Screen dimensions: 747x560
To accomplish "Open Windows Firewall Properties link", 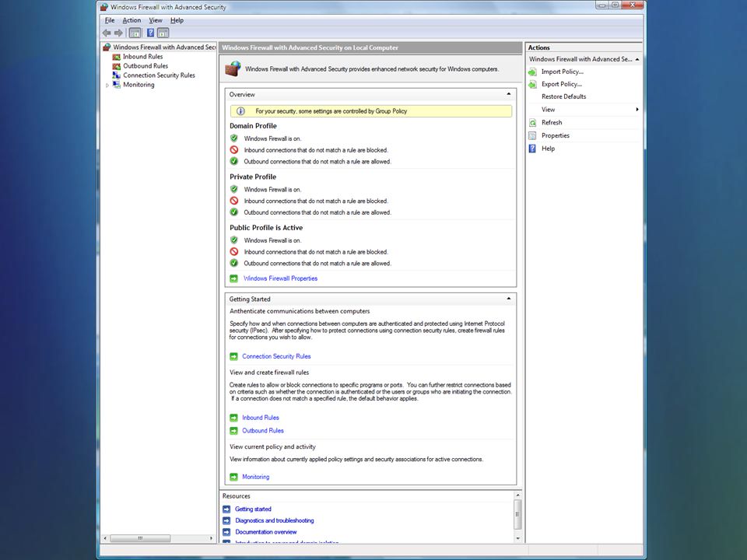I will (x=280, y=278).
